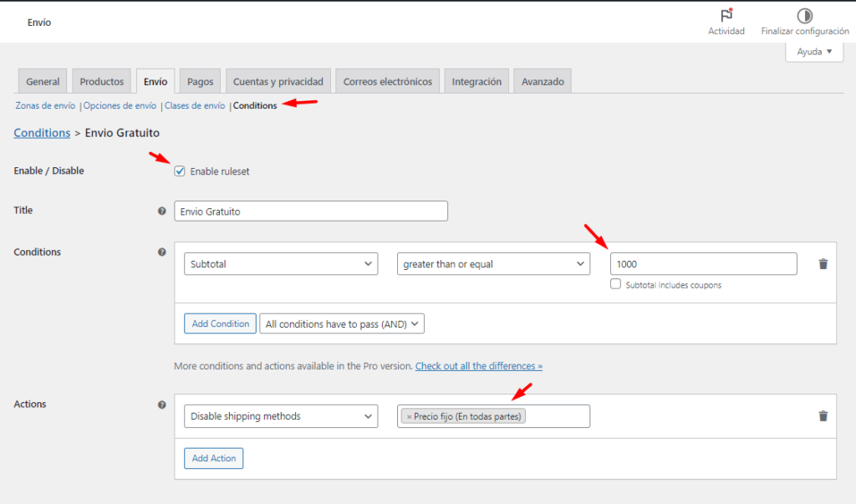Open the Disable shipping methods dropdown
The height and width of the screenshot is (504, 856).
[x=281, y=416]
